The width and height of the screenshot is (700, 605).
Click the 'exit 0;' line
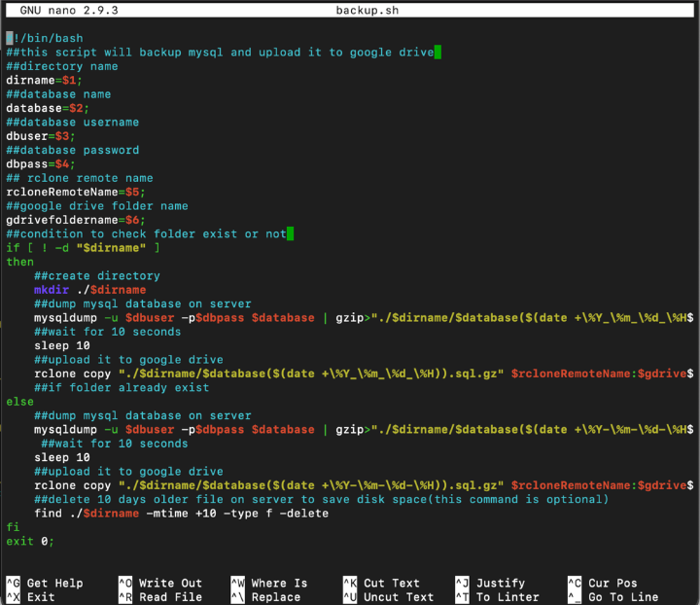tap(30, 541)
